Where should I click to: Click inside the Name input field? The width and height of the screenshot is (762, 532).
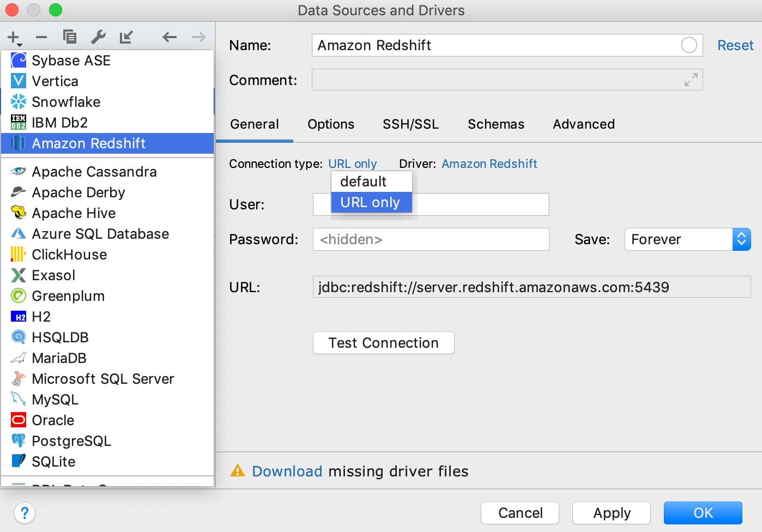(491, 45)
